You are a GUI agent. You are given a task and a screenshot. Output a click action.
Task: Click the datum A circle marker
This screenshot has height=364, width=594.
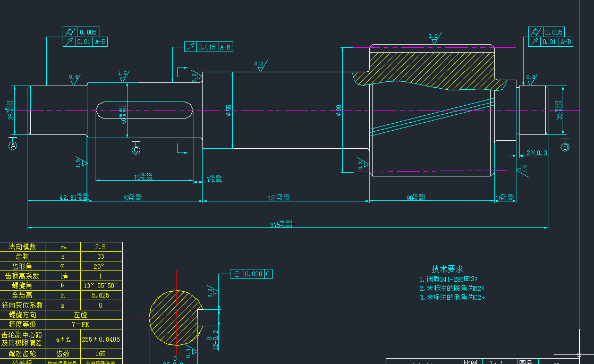[13, 146]
